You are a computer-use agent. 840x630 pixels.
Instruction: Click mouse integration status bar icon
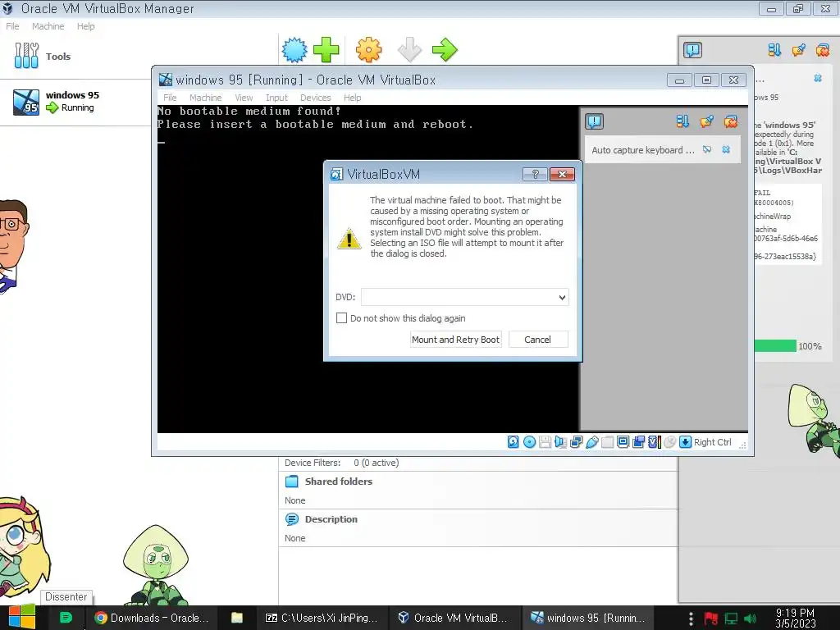(669, 442)
